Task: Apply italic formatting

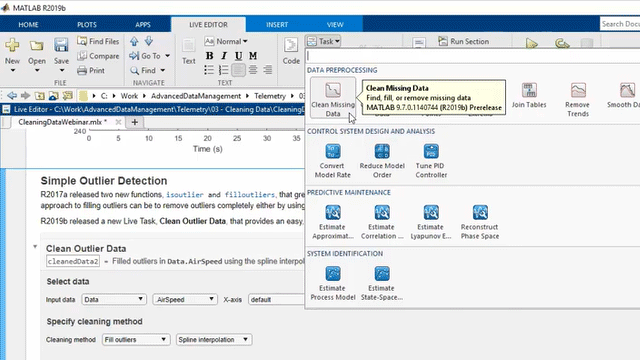Action: [224, 56]
